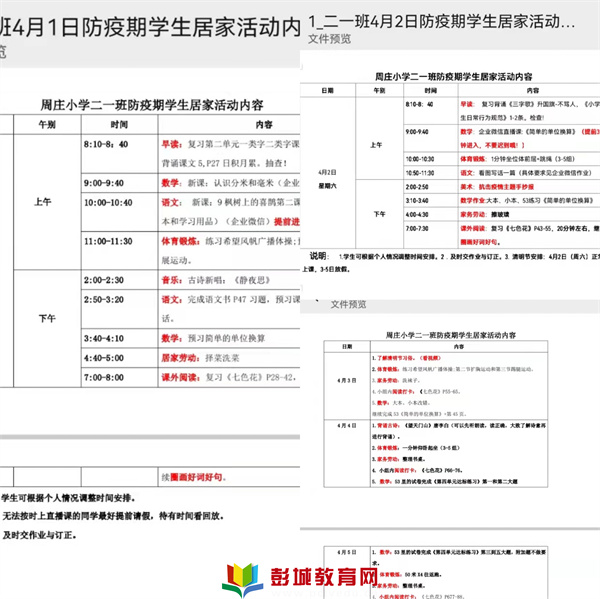Select the '4月4日' date cell
The width and height of the screenshot is (600, 599).
347,426
